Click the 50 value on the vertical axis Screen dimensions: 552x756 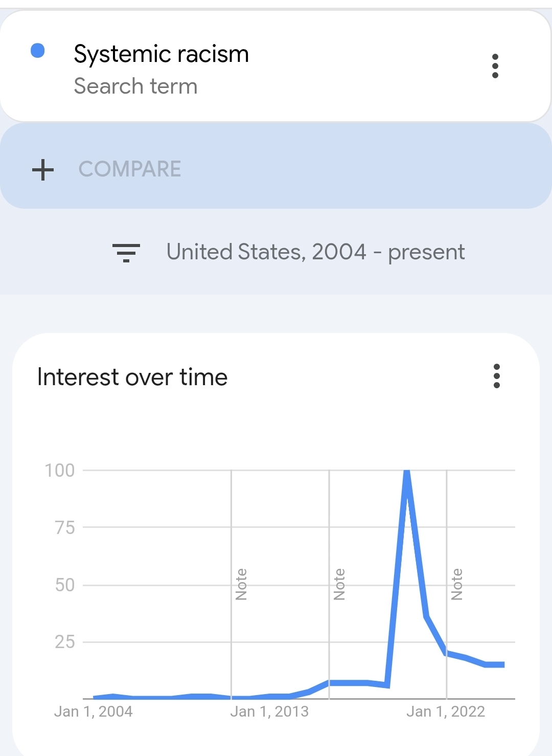coord(65,585)
